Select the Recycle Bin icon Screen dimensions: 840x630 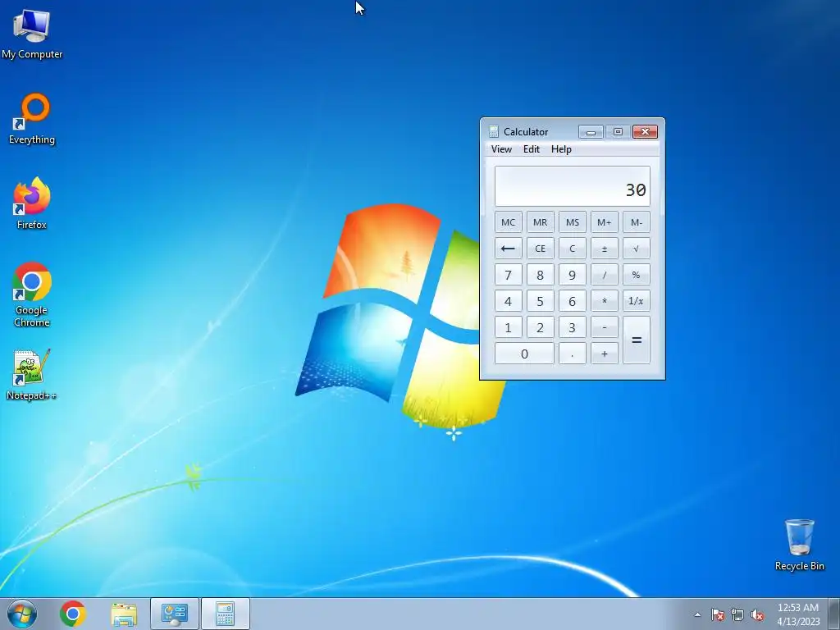coord(799,545)
